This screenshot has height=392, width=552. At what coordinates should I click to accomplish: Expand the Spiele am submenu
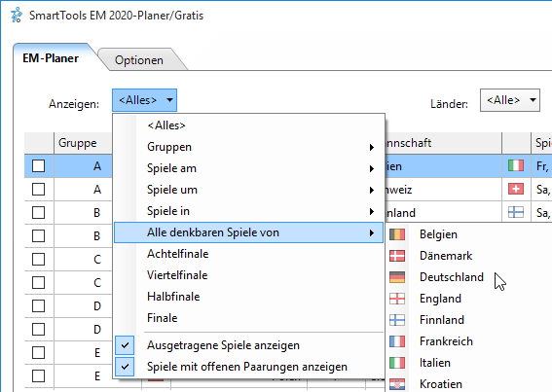(x=248, y=168)
